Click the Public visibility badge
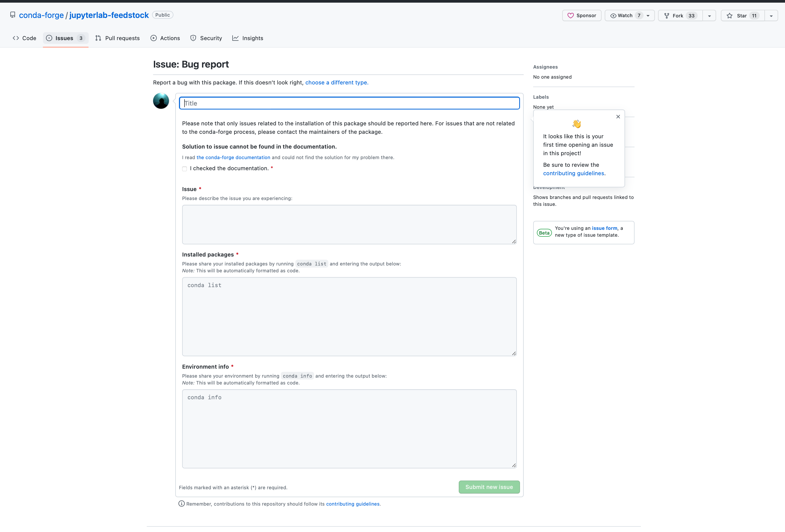Image resolution: width=785 pixels, height=532 pixels. point(163,15)
